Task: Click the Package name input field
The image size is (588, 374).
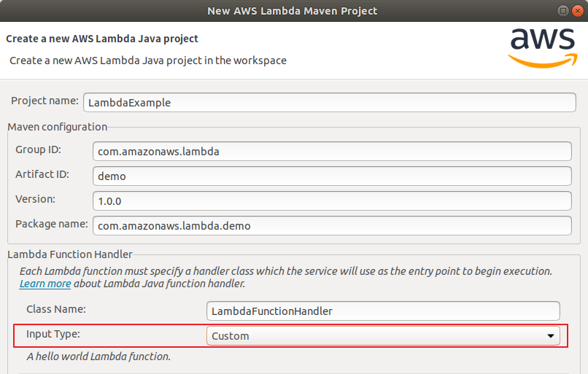Action: 332,225
